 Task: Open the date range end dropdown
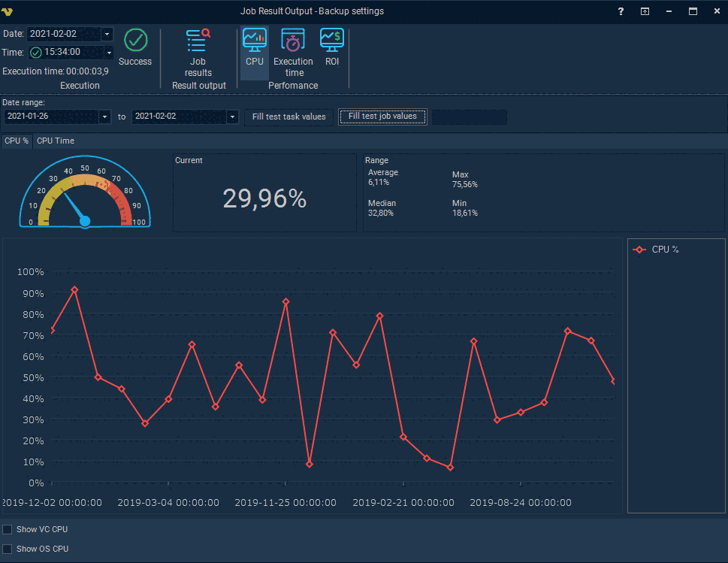point(232,117)
